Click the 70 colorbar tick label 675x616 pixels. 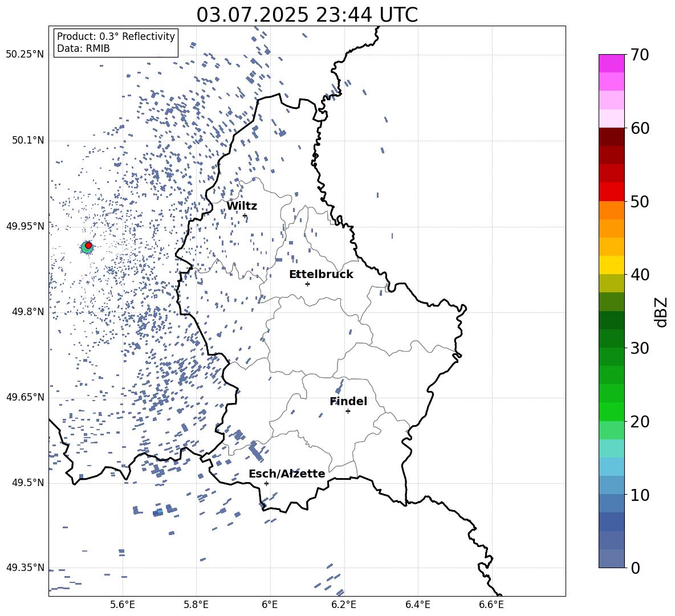(x=640, y=55)
